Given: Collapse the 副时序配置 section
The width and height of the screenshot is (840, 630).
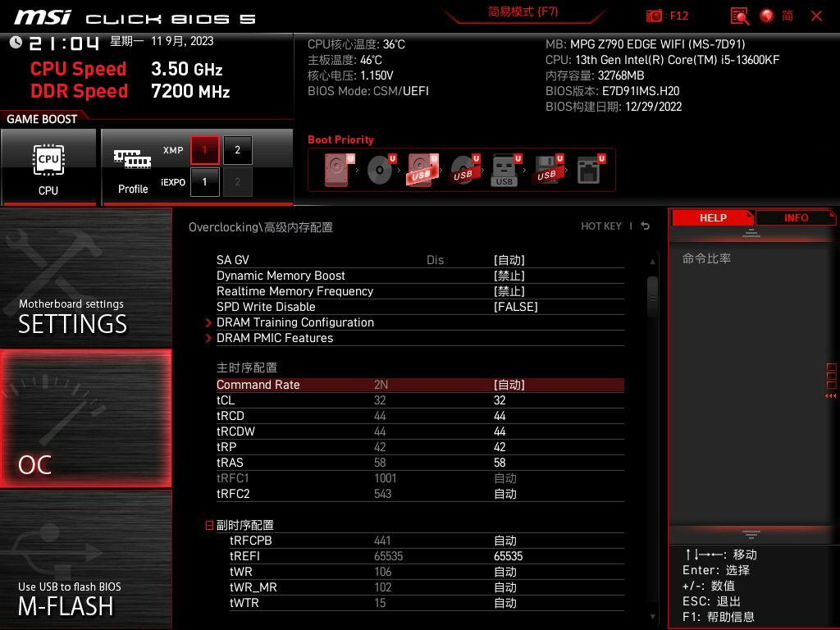Looking at the screenshot, I should click(209, 525).
